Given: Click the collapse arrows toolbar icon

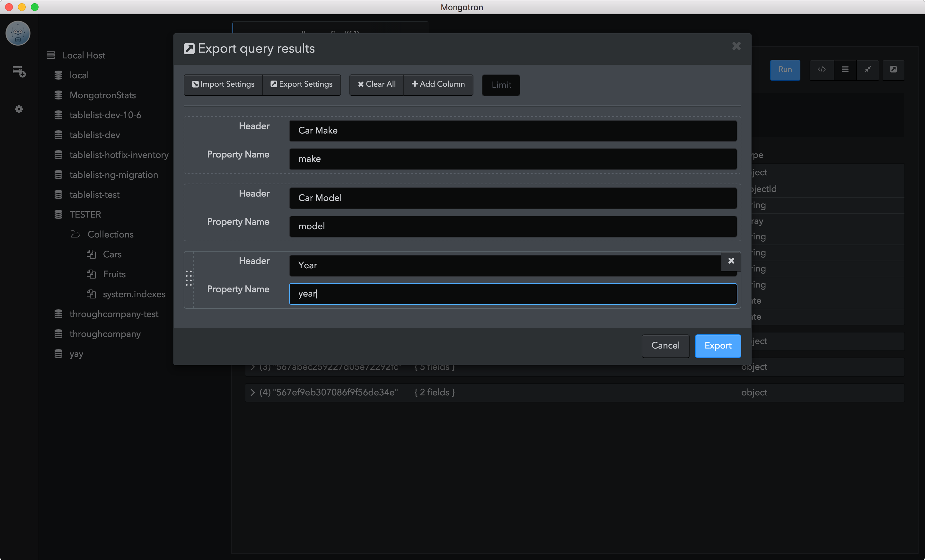Looking at the screenshot, I should coord(868,69).
